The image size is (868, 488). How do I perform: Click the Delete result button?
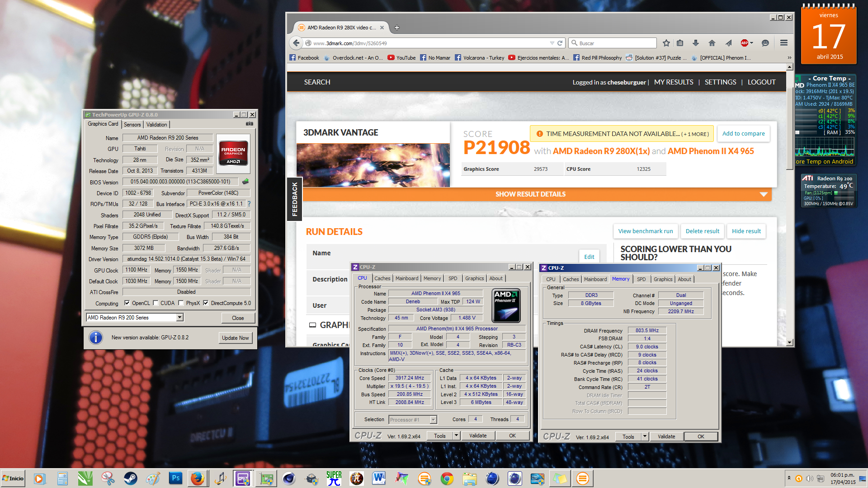point(702,231)
